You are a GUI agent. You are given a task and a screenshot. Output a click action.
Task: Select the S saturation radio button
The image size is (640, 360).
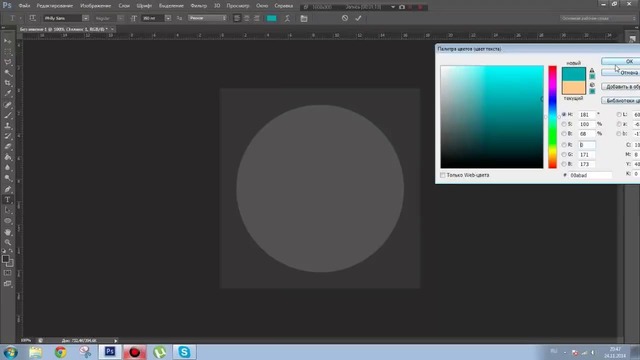click(564, 124)
